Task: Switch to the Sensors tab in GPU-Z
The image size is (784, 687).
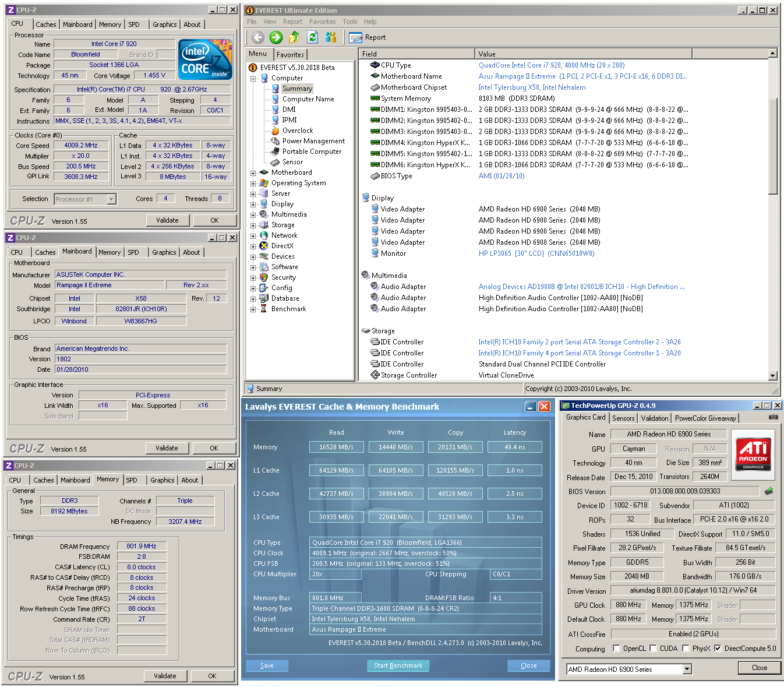Action: point(623,418)
